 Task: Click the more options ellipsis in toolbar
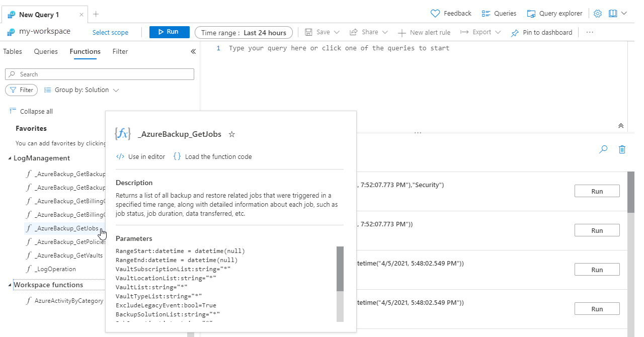[590, 32]
